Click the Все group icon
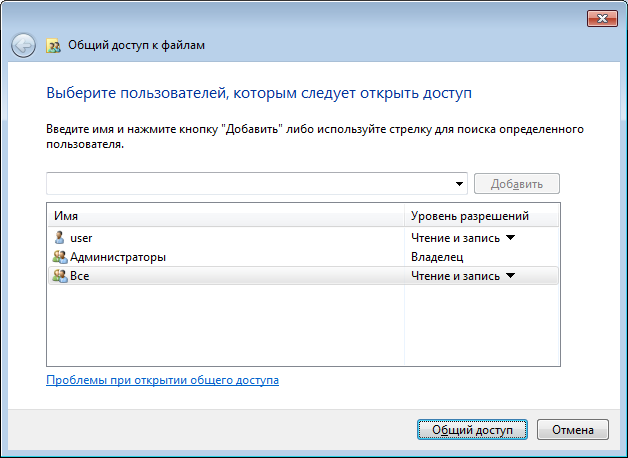628x458 pixels. click(x=59, y=276)
